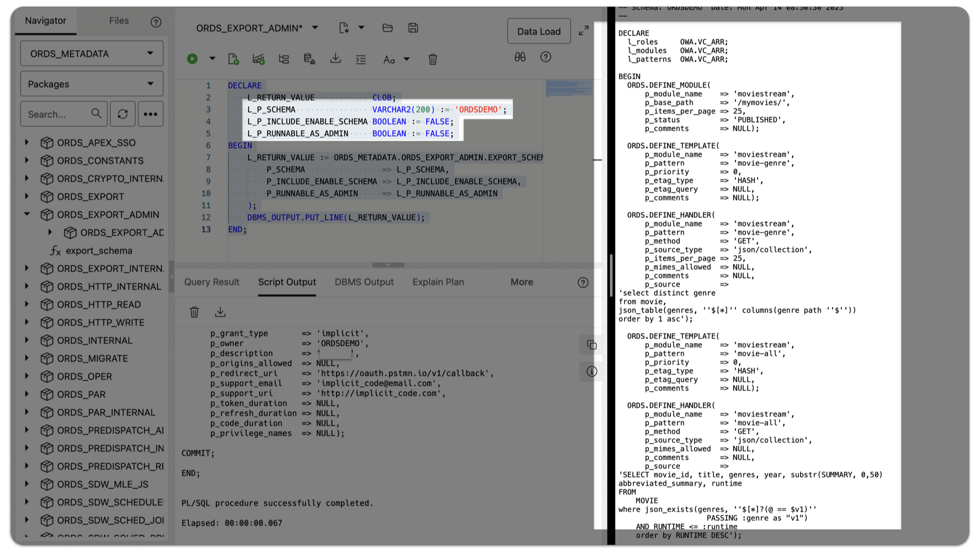The width and height of the screenshot is (980, 551).
Task: Open Find and Replace with the binoculars icon
Action: (x=520, y=57)
